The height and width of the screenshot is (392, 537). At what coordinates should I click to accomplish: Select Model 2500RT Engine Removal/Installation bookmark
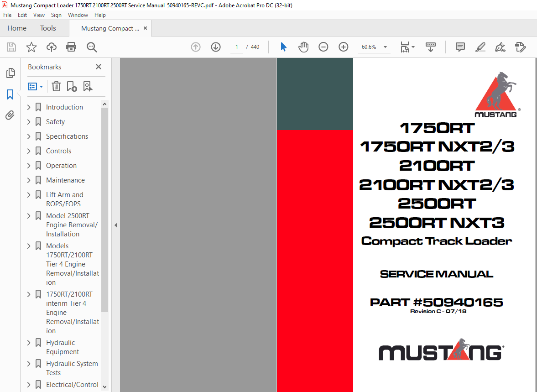pyautogui.click(x=72, y=225)
